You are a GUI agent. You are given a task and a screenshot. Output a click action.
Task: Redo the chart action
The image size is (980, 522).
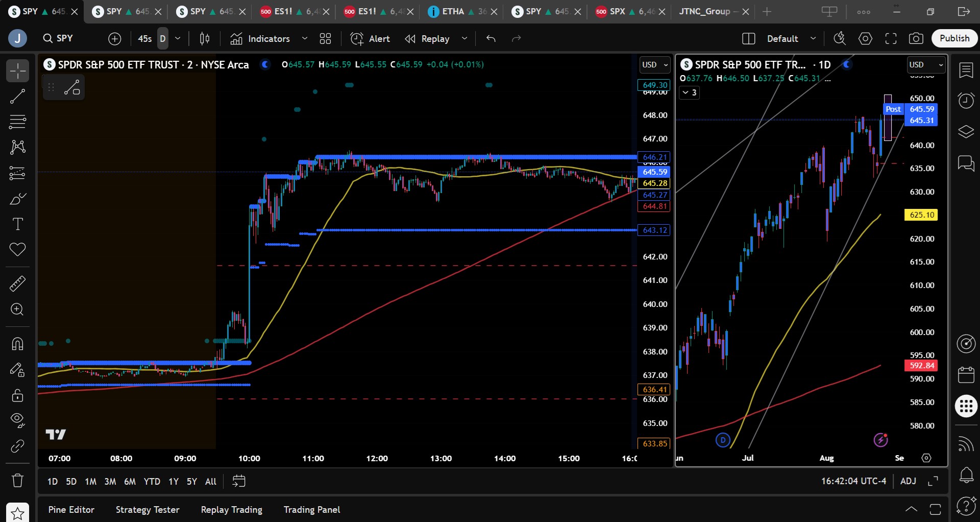(x=517, y=38)
